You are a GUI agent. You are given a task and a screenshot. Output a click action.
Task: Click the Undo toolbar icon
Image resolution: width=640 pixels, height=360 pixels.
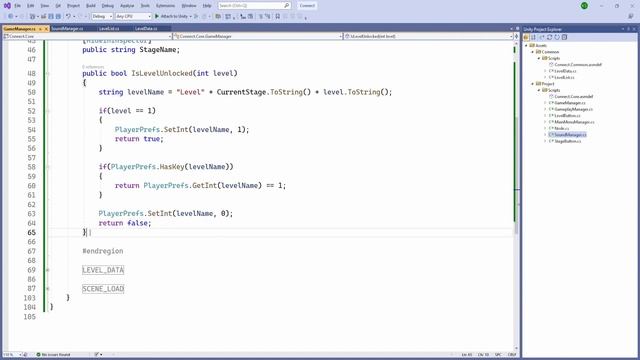[x=68, y=16]
